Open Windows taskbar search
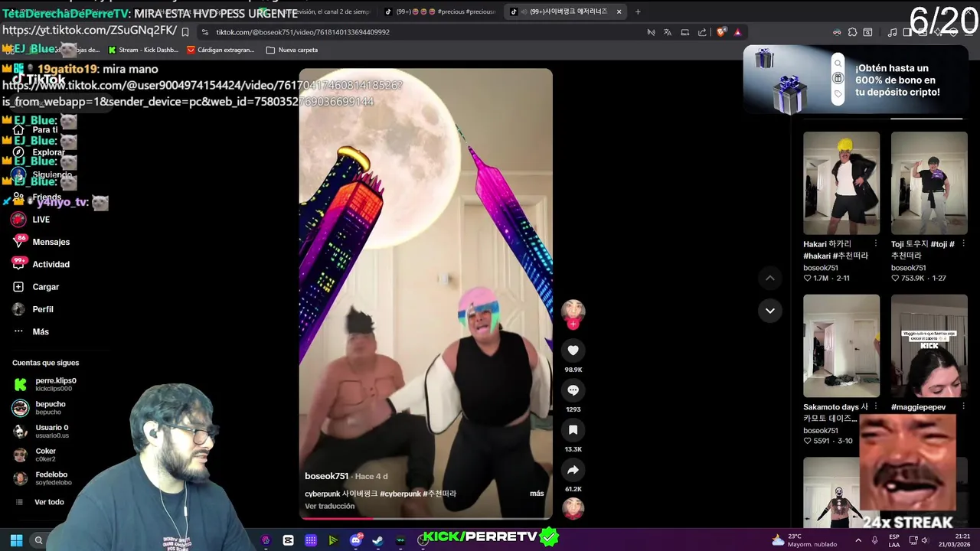This screenshot has width=980, height=551. [x=38, y=540]
